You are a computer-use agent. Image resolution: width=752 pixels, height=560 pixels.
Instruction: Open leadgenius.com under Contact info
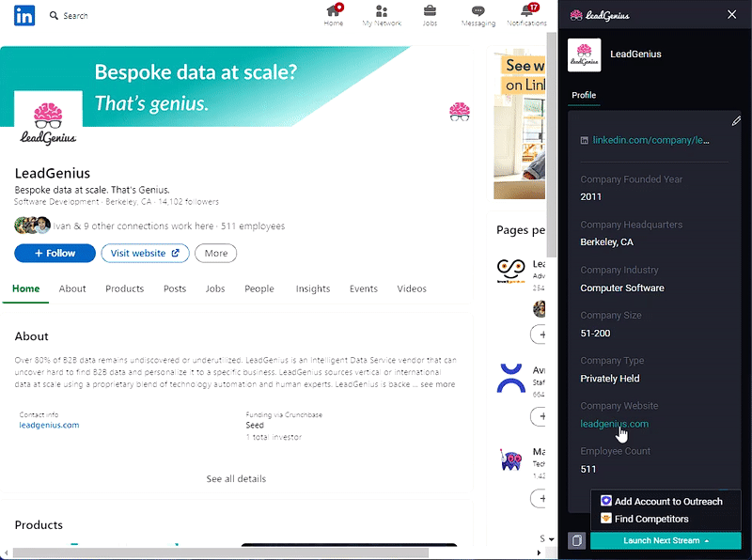(x=49, y=425)
